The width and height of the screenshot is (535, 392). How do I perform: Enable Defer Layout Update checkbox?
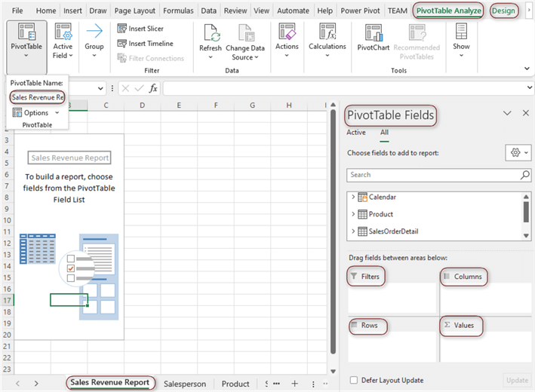click(355, 381)
